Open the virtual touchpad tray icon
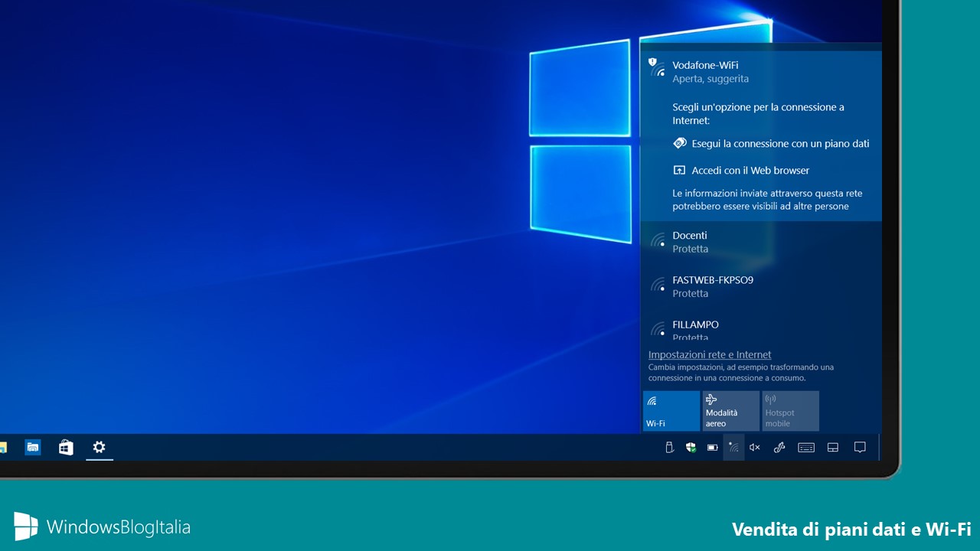980x551 pixels. [x=833, y=448]
